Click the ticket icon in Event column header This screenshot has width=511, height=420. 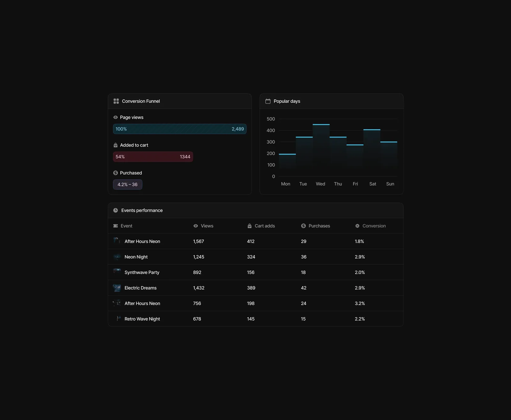pos(116,226)
